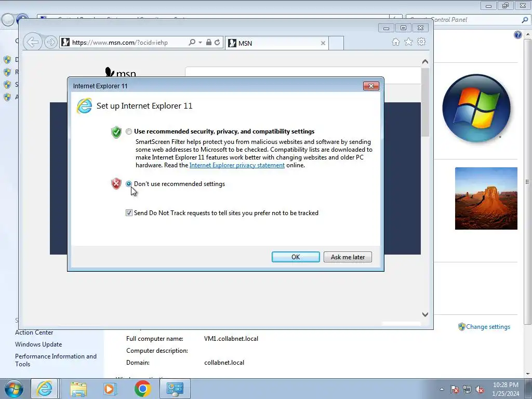Click the IE forward navigation arrow
This screenshot has width=532, height=399.
pos(50,43)
